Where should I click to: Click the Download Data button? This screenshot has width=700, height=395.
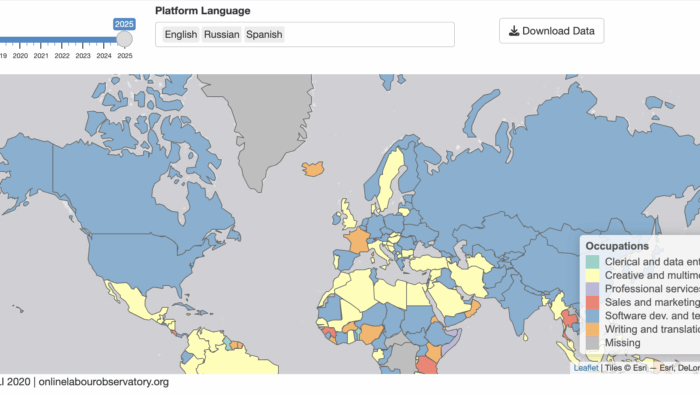tap(551, 31)
